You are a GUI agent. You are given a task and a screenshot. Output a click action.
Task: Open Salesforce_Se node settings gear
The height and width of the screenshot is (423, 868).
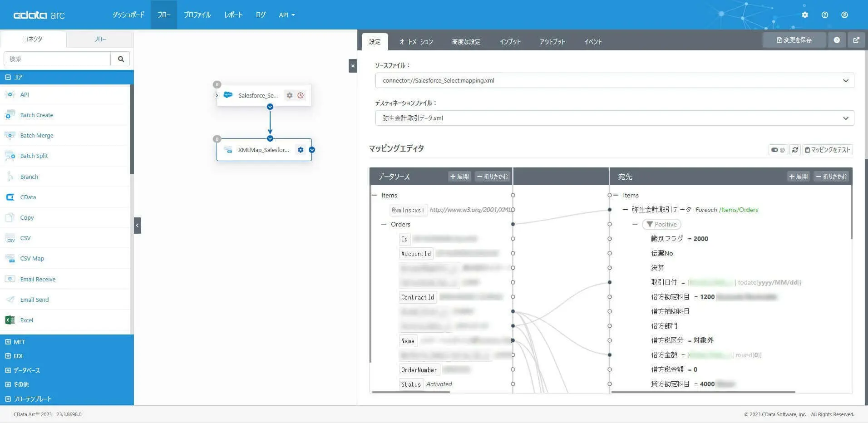(290, 95)
